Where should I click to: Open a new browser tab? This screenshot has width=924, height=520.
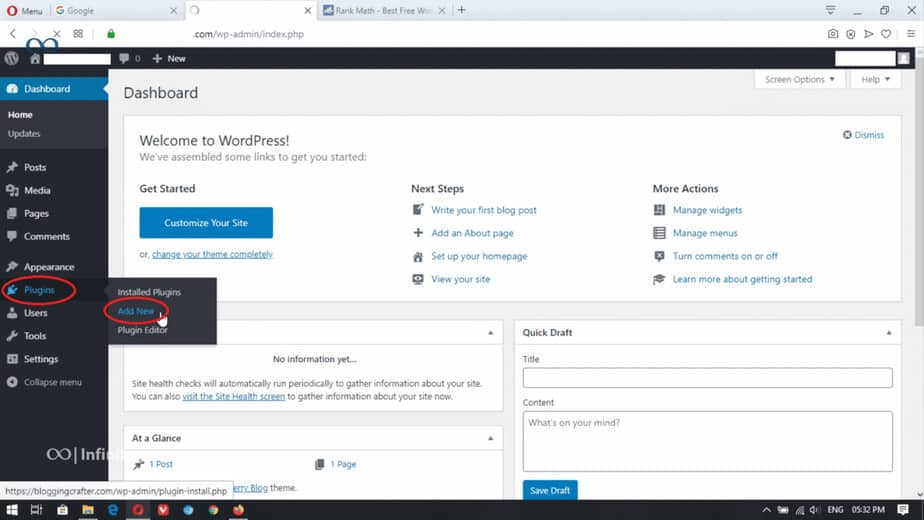tap(461, 10)
